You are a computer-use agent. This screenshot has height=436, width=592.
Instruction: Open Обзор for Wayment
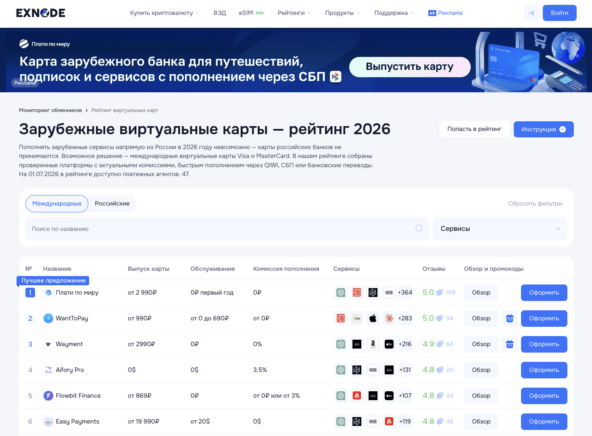click(x=481, y=344)
